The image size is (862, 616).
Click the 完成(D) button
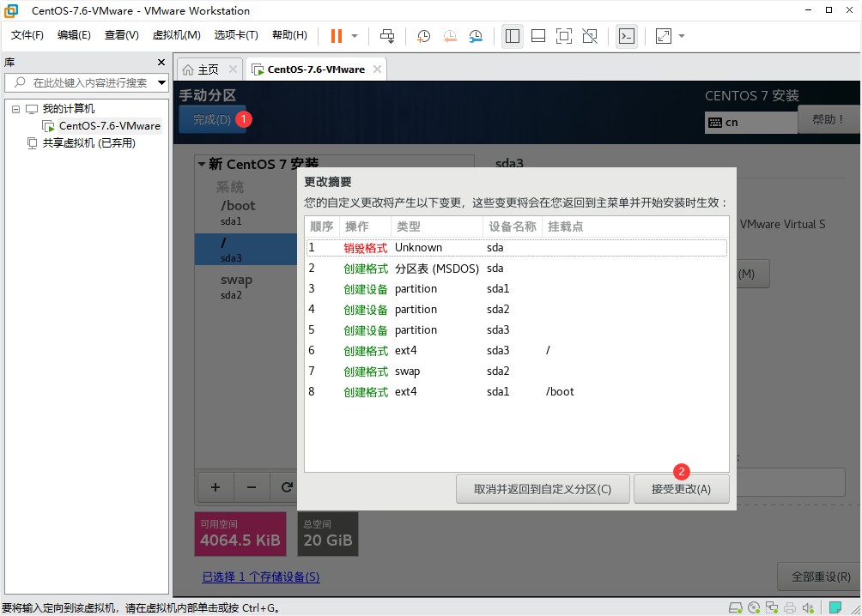pos(212,119)
